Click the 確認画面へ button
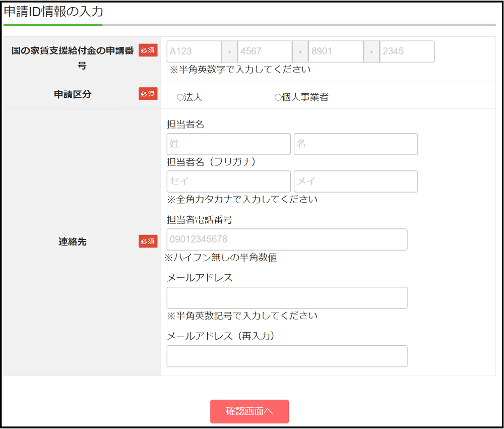This screenshot has height=429, width=504. 249,411
